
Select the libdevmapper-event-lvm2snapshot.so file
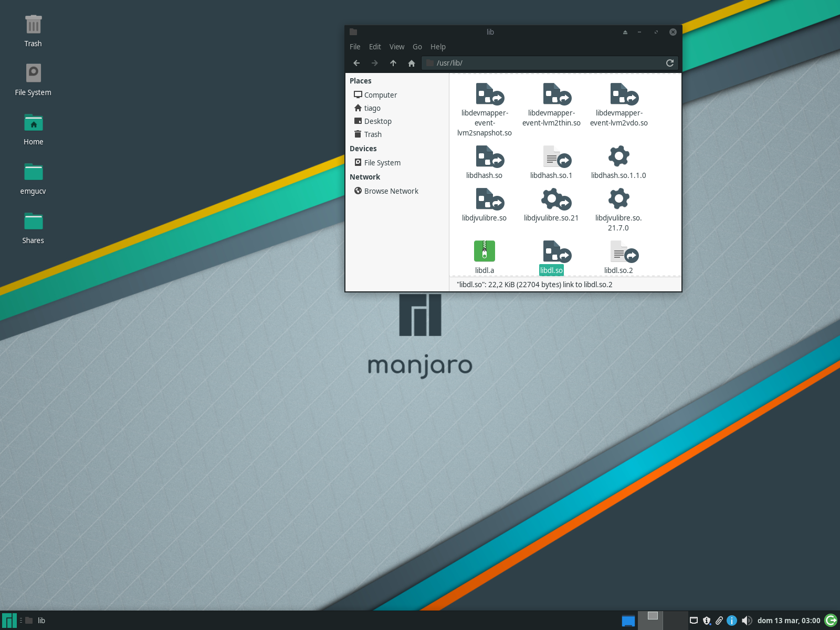(489, 94)
